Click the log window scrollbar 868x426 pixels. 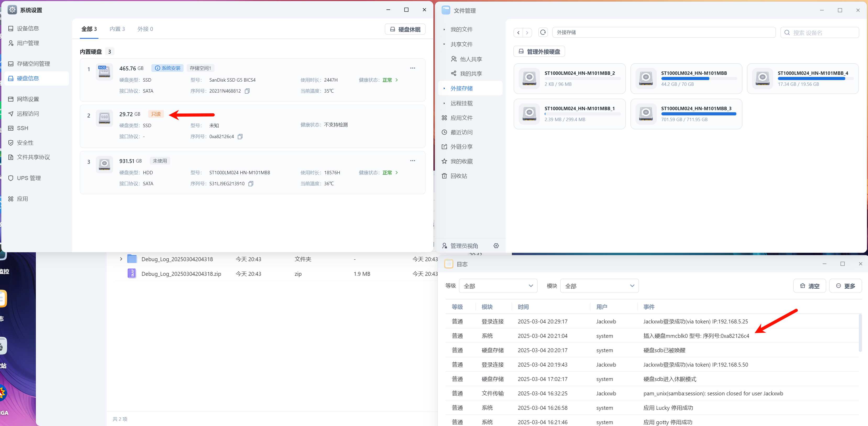(x=860, y=333)
